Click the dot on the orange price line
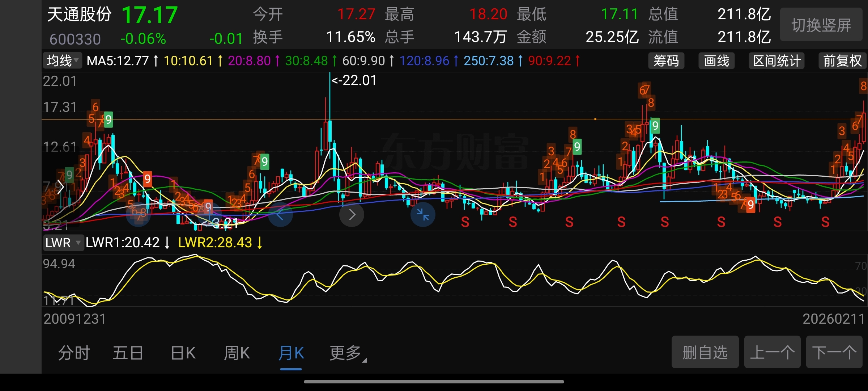868x391 pixels. pos(595,119)
